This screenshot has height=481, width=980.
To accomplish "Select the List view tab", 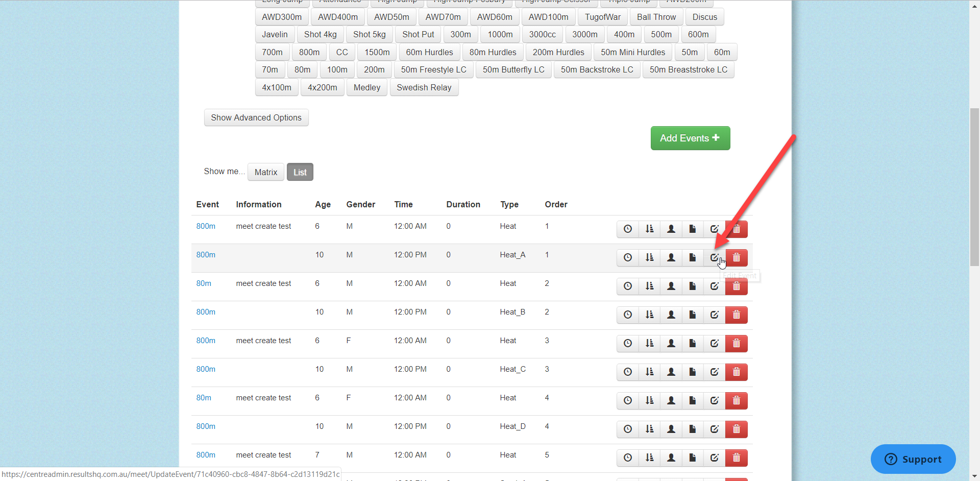I will 300,172.
